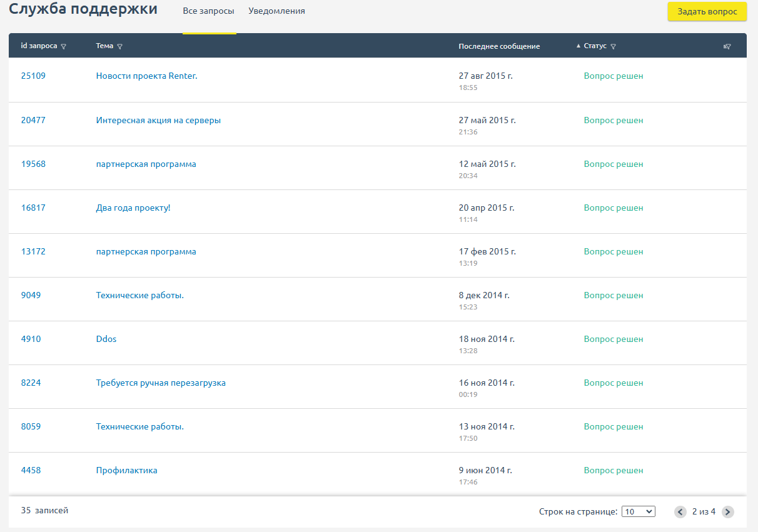
Task: Open the Ddos request
Action: pos(106,339)
